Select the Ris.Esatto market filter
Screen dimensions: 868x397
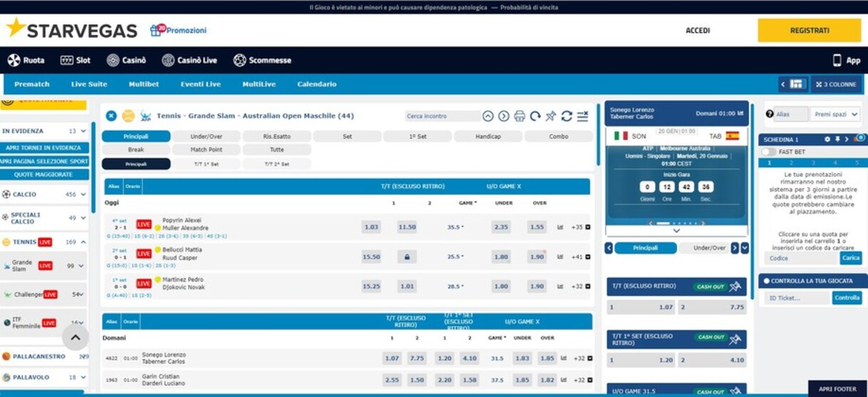tap(277, 136)
